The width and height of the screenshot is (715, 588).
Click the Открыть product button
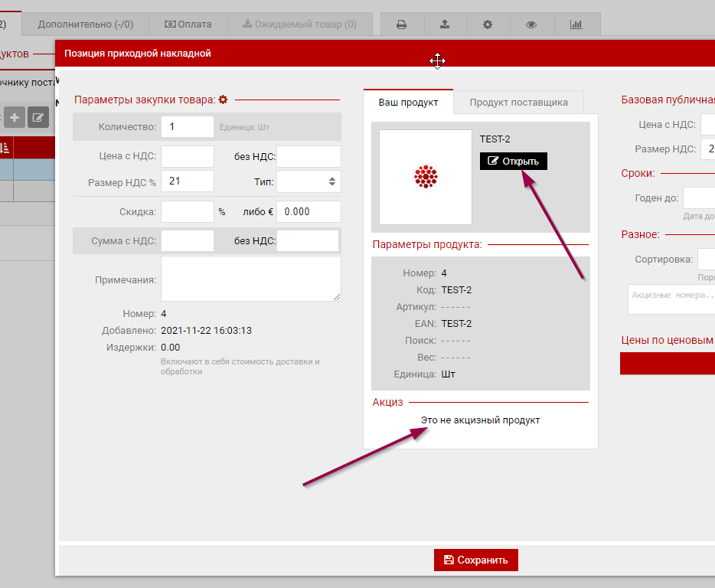coord(514,161)
